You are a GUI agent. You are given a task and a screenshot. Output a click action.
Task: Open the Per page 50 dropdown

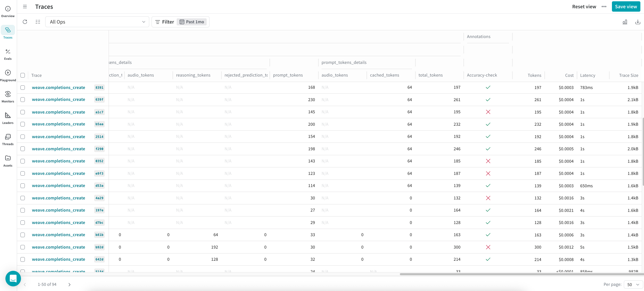coord(633,285)
